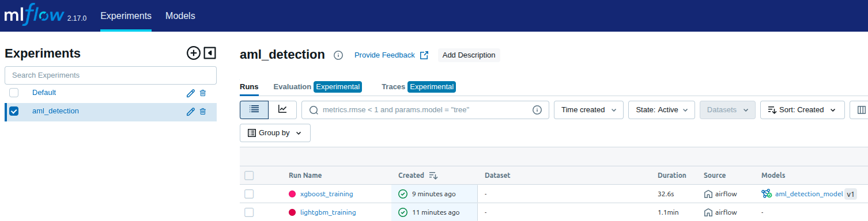
Task: Click the registered model icon for aml_detection_model
Action: coord(767,194)
